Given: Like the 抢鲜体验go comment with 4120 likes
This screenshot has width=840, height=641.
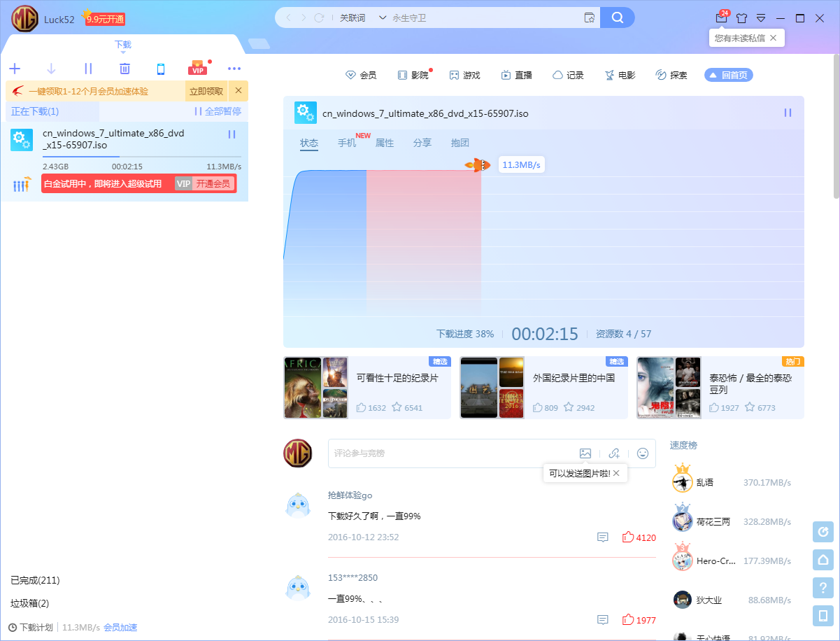Looking at the screenshot, I should [627, 537].
